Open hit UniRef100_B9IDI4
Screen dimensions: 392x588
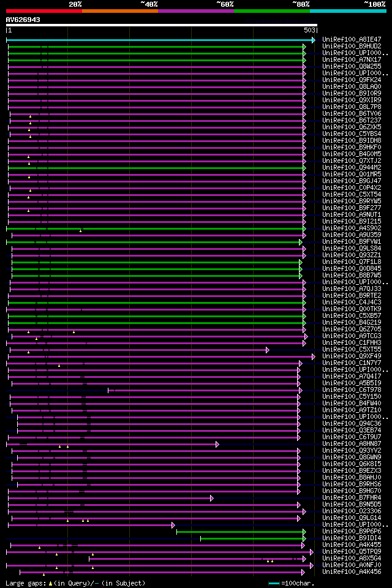pos(352,539)
